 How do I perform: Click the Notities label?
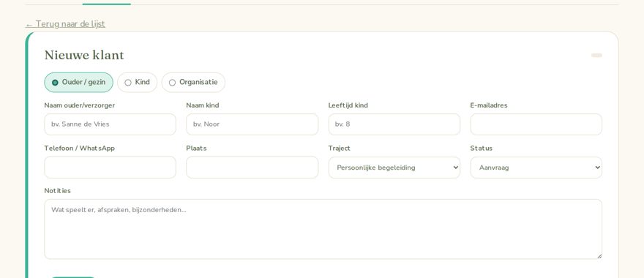tap(58, 191)
